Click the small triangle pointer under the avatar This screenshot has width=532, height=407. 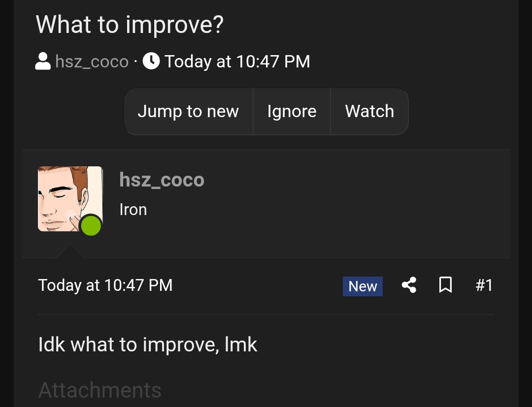(x=69, y=251)
